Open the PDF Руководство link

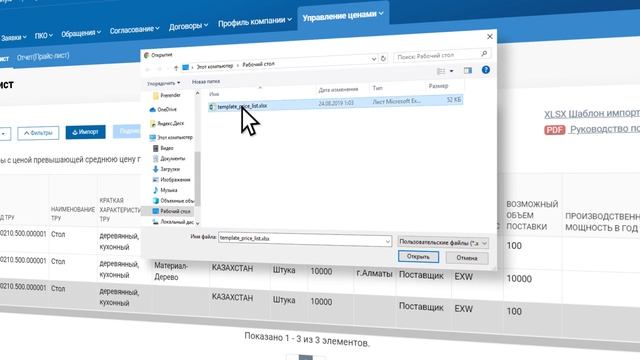coord(592,129)
